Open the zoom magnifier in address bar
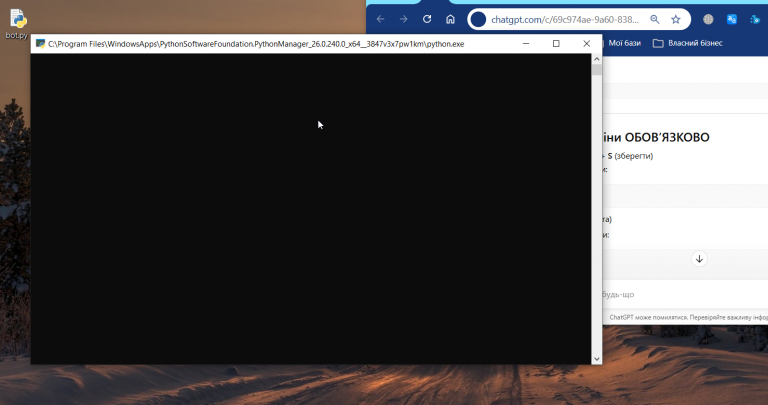This screenshot has height=405, width=768. pos(654,19)
